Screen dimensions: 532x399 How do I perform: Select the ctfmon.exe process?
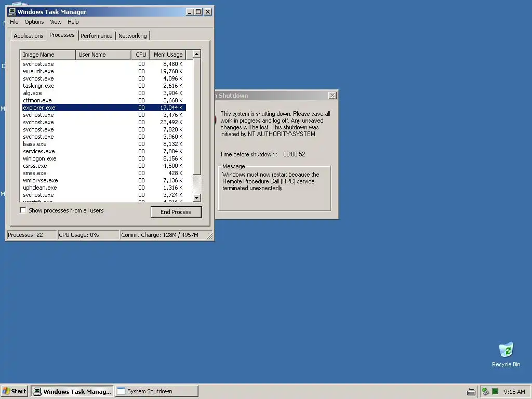pyautogui.click(x=103, y=100)
